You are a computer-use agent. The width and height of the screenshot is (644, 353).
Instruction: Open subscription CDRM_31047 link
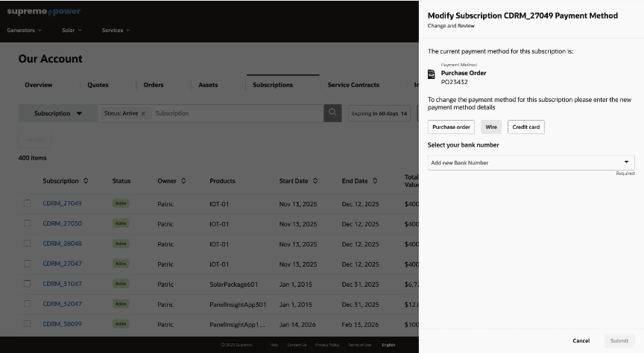pyautogui.click(x=63, y=284)
